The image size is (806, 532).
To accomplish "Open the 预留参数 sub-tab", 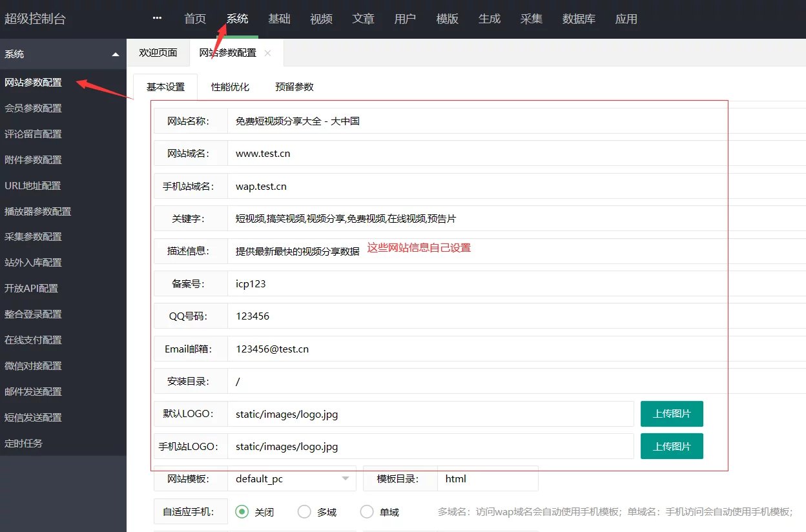I will pos(294,87).
